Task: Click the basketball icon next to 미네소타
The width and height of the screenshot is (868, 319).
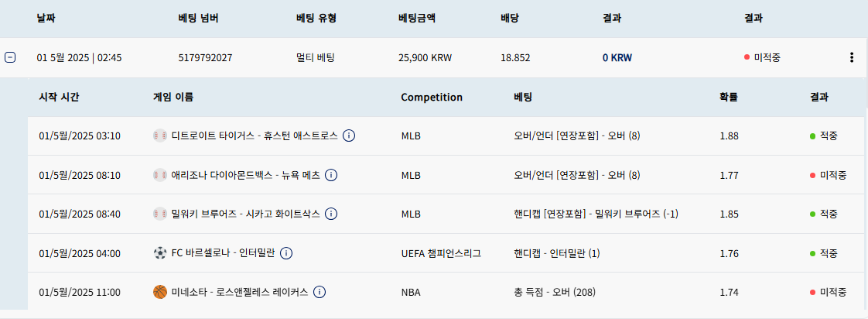Action: (160, 292)
